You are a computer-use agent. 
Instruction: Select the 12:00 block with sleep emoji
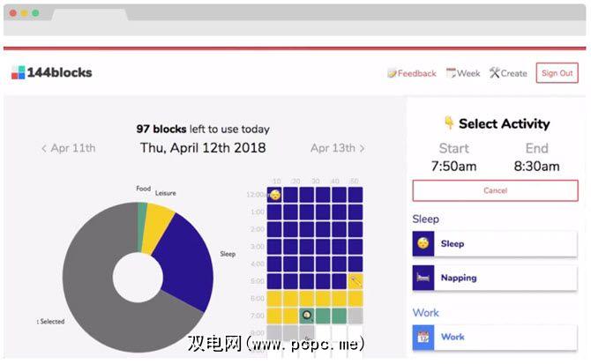[274, 195]
